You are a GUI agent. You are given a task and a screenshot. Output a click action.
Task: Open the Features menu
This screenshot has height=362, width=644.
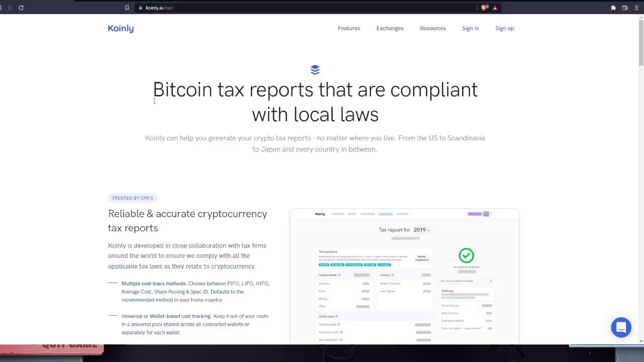point(349,28)
